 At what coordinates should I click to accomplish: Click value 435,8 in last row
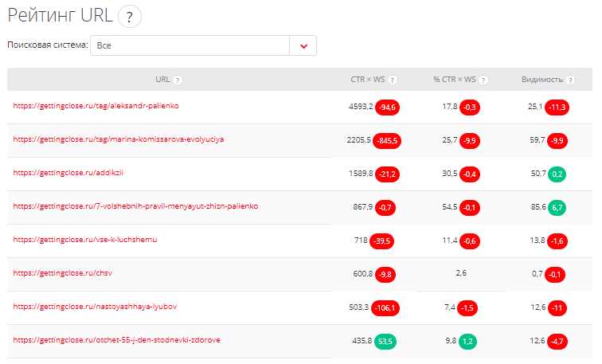click(x=362, y=340)
